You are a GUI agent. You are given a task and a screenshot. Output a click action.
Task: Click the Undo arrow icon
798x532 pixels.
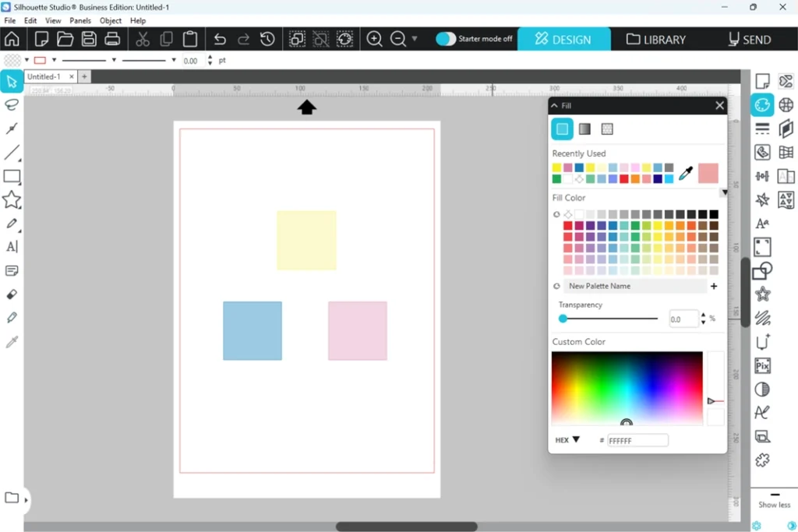[220, 39]
